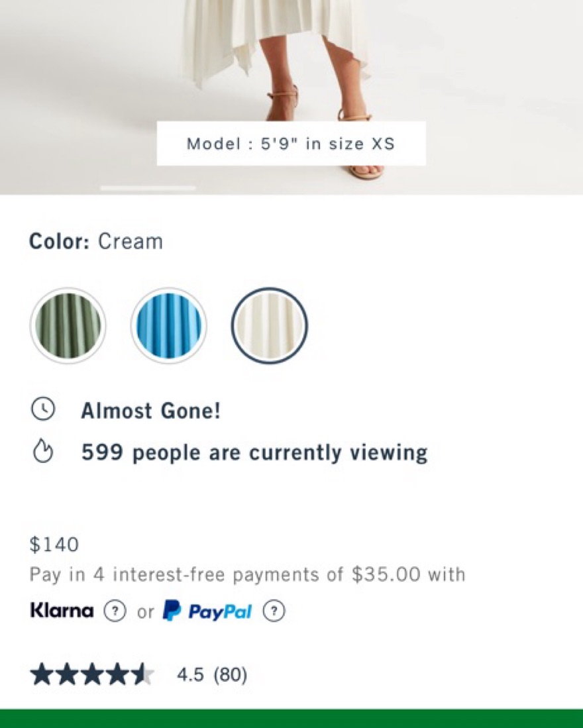The height and width of the screenshot is (728, 583).
Task: Select the green color swatch
Action: [68, 326]
